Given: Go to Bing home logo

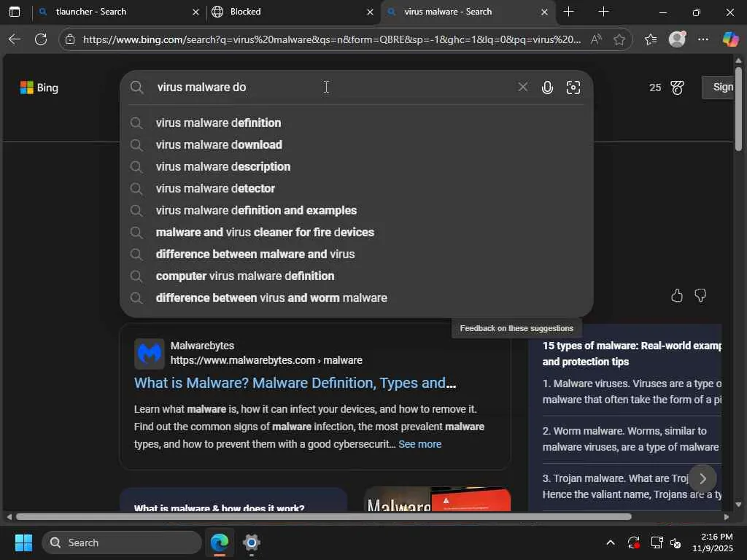Looking at the screenshot, I should pyautogui.click(x=39, y=87).
